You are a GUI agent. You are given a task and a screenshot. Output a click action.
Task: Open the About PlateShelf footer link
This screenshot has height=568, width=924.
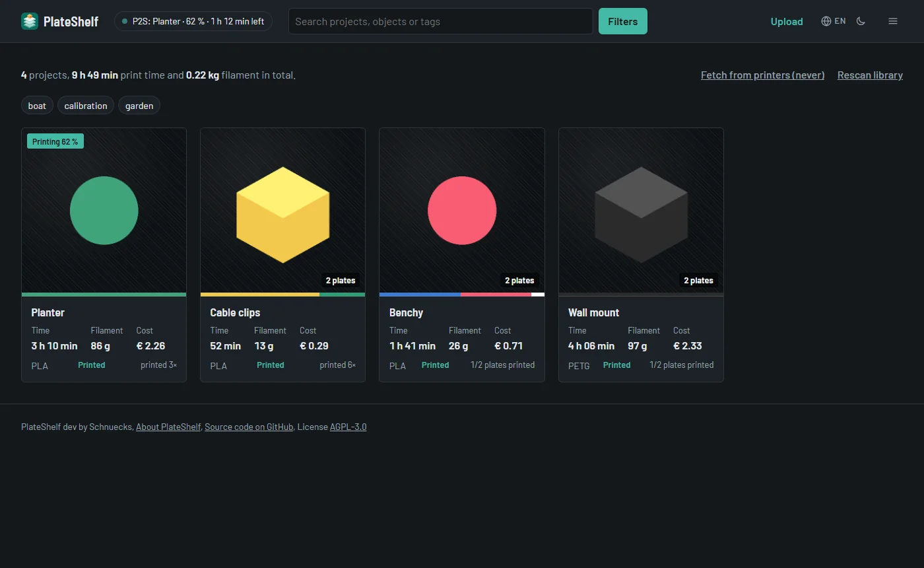click(168, 427)
